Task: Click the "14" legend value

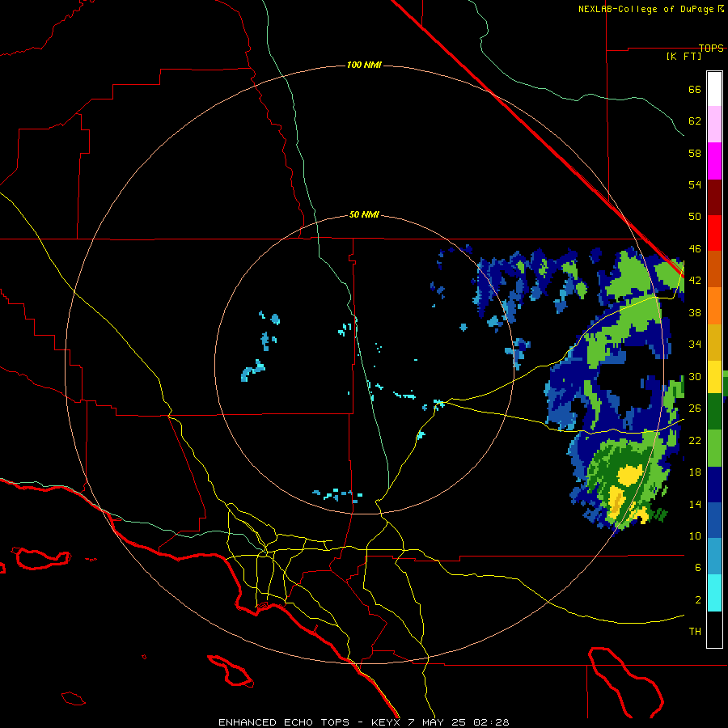Action: [695, 504]
